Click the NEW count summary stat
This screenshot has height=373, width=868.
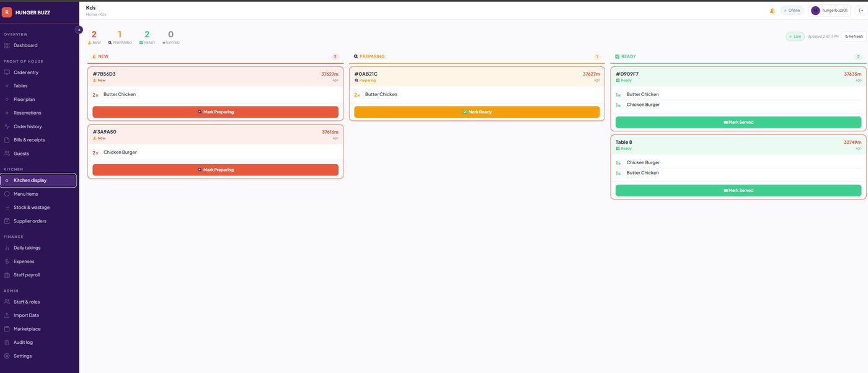pos(94,37)
